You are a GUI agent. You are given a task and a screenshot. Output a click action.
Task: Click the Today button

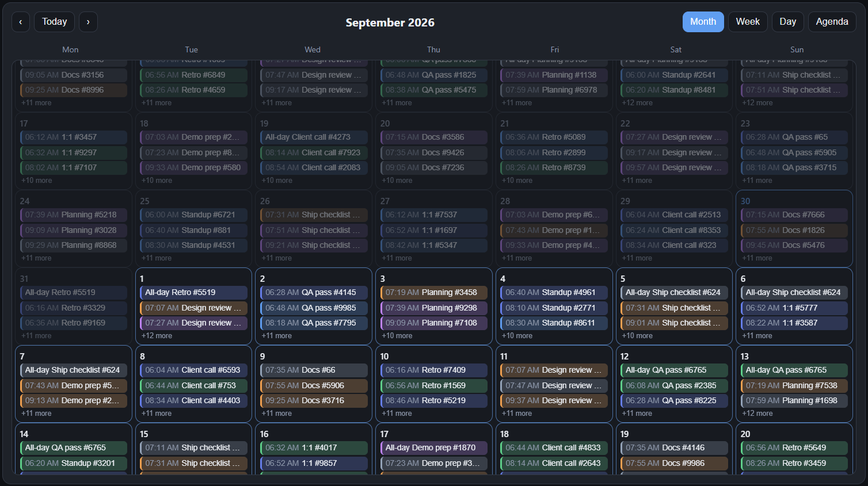(x=55, y=22)
